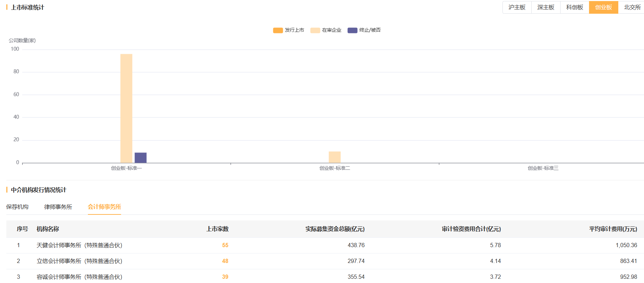The image size is (644, 283).
Task: Select the 会计师事务所 tab
Action: click(x=105, y=207)
